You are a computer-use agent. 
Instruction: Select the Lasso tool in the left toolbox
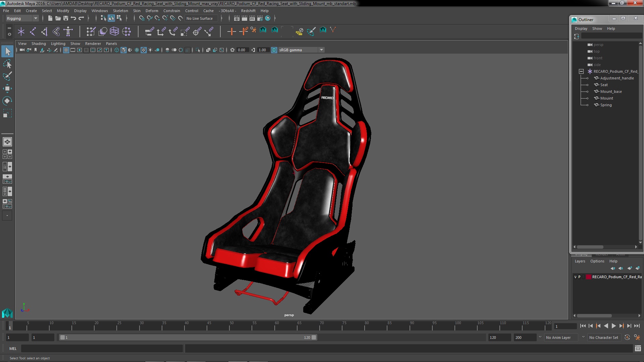point(7,64)
